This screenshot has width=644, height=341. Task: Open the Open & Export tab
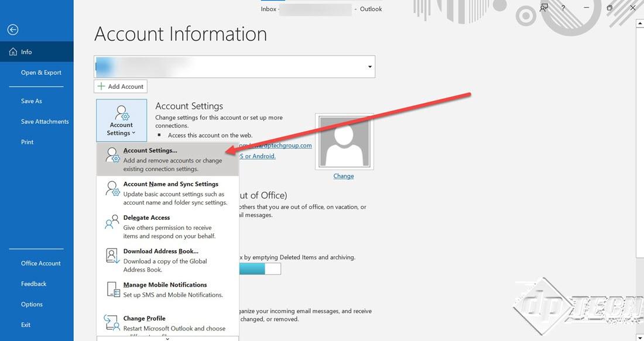pyautogui.click(x=41, y=73)
